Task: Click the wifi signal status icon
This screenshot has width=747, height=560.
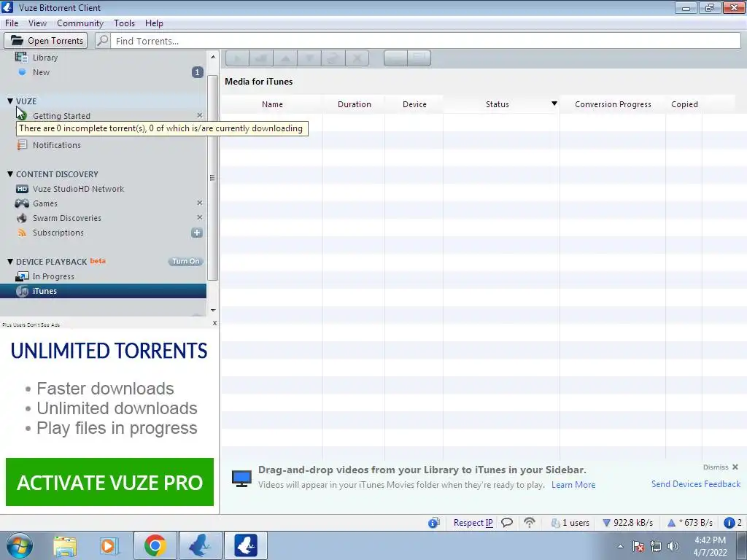Action: coord(530,523)
